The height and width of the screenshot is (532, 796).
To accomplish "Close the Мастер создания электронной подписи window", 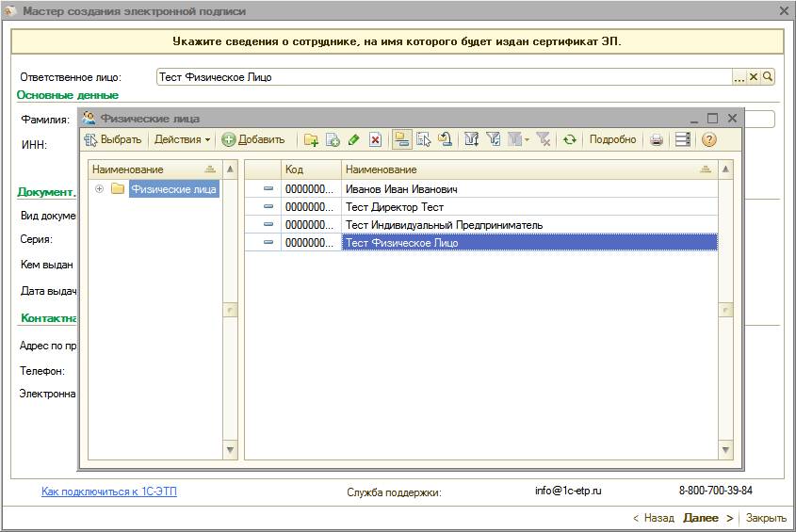I will (784, 10).
